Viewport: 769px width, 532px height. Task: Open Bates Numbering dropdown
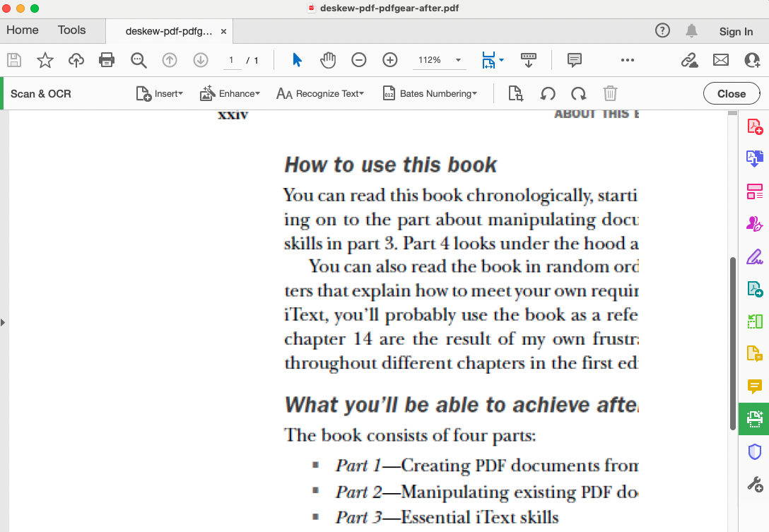(x=430, y=93)
